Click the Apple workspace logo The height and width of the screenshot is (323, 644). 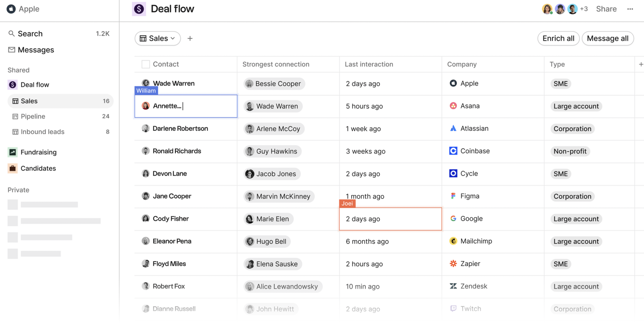tap(11, 9)
